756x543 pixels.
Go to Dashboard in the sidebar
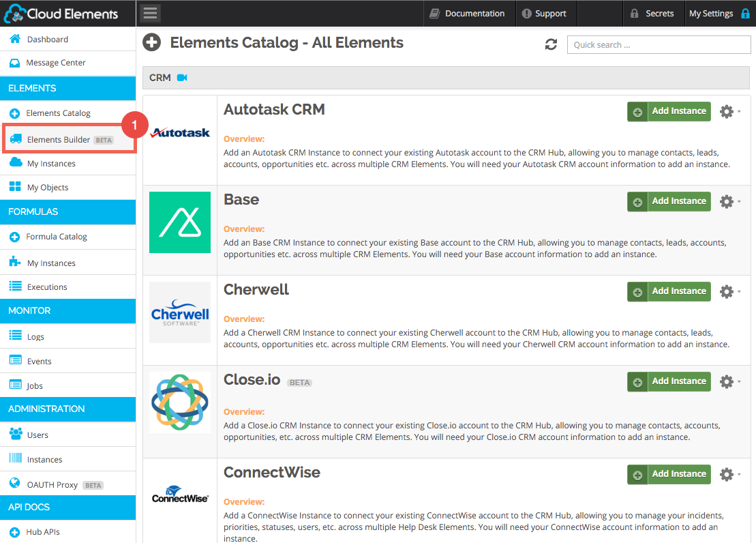[x=68, y=39]
